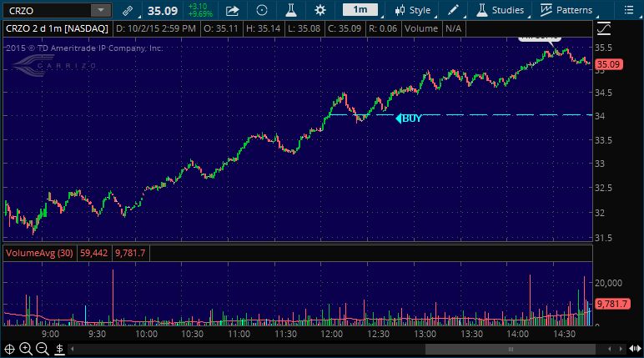Open the Studies menu
Image resolution: width=644 pixels, height=358 pixels.
[x=500, y=11]
